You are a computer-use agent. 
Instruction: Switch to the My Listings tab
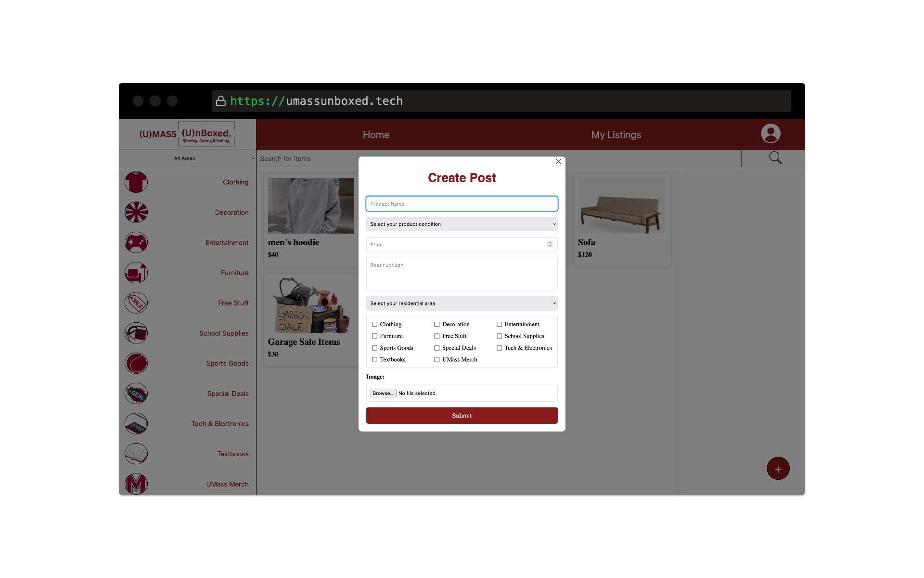[x=616, y=135]
